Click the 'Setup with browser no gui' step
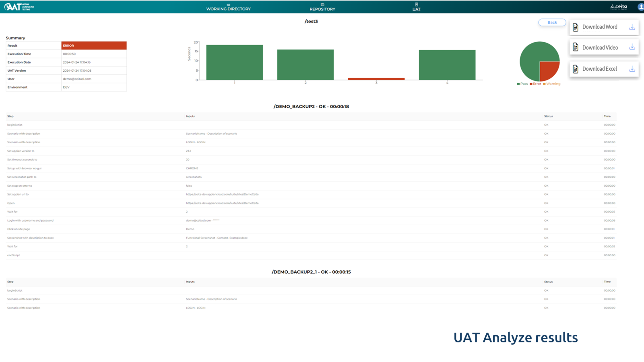The height and width of the screenshot is (362, 644). [x=24, y=168]
